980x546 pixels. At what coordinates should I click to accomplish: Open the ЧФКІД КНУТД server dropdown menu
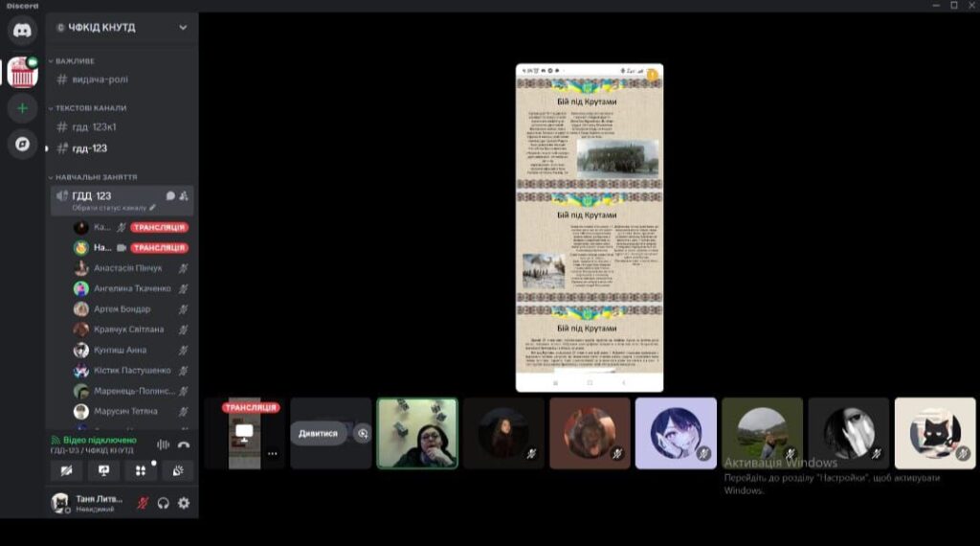(183, 28)
